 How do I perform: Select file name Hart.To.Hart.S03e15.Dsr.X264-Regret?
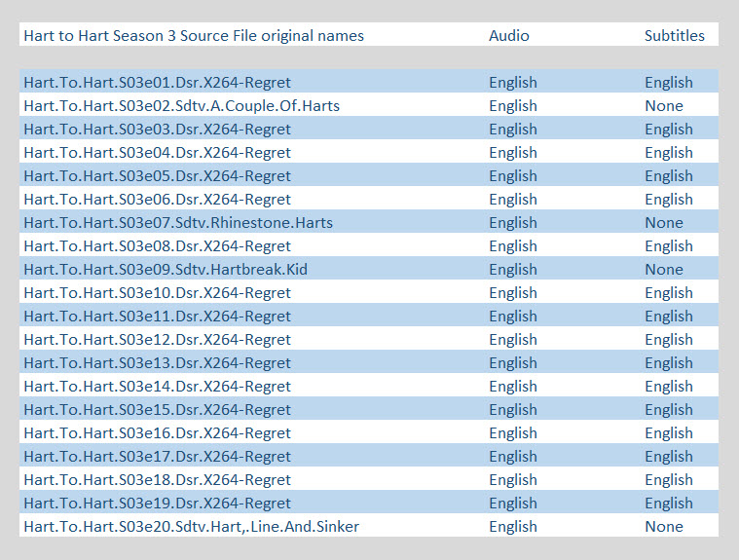click(158, 410)
